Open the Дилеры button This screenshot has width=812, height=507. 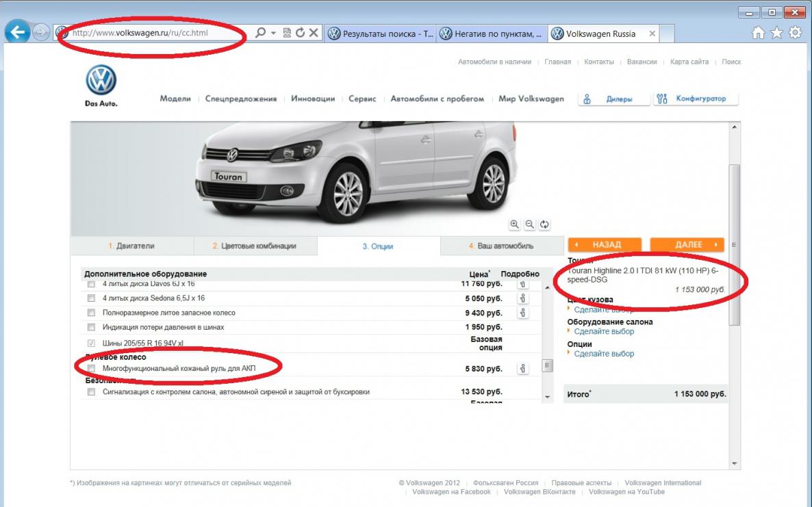coord(613,99)
